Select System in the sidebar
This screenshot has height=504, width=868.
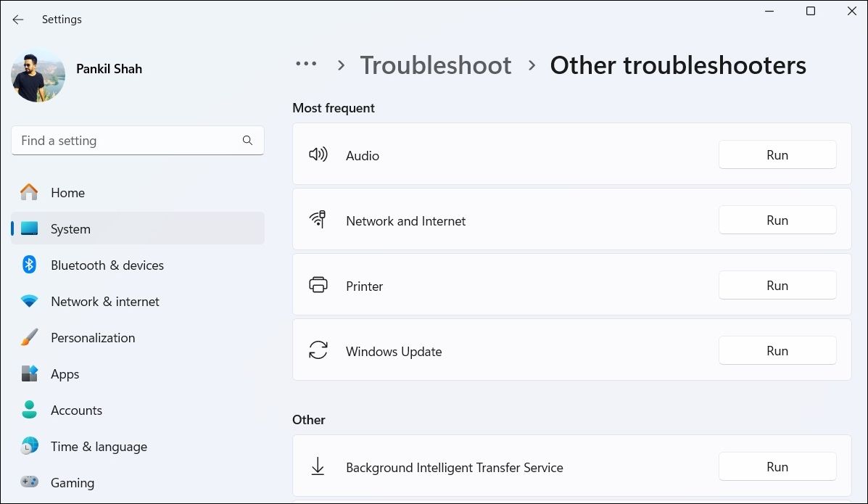click(x=70, y=228)
